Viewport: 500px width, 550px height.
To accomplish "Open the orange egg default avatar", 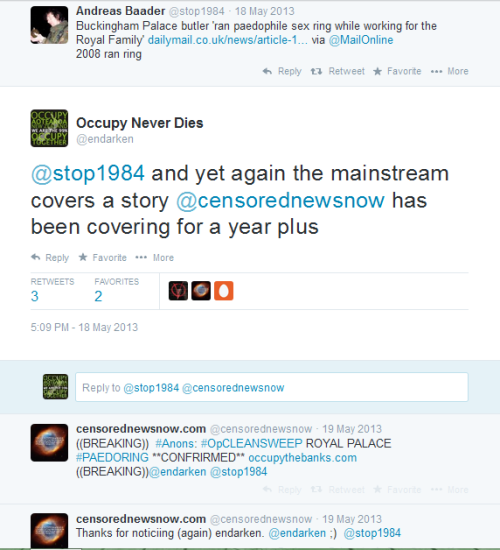I will pyautogui.click(x=224, y=291).
